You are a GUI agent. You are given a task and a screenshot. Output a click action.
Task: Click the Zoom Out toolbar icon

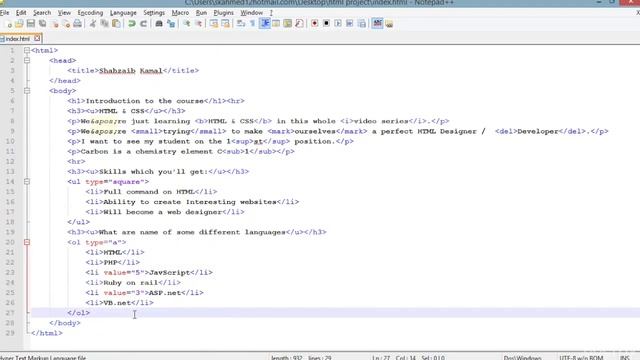[x=198, y=24]
